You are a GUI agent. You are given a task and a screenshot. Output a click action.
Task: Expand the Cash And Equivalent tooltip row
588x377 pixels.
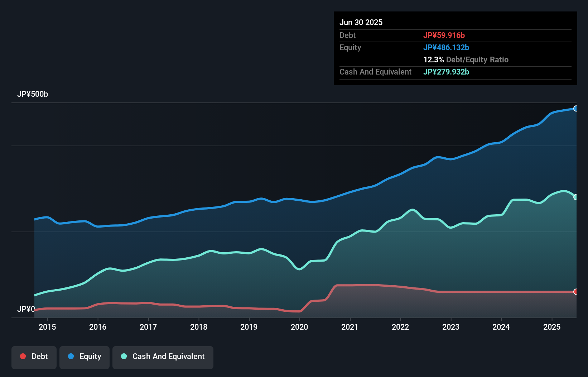pyautogui.click(x=375, y=72)
